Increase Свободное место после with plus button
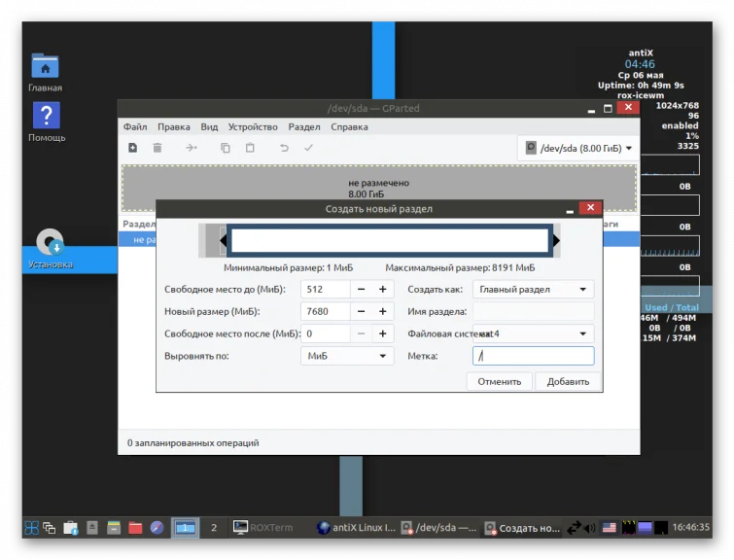Viewport: 734px width, 560px height. click(x=382, y=333)
